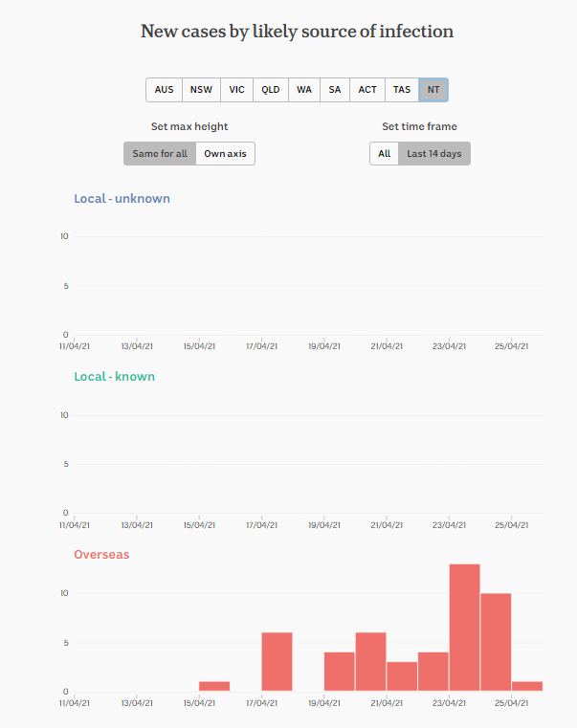Select the NSW region tab
This screenshot has width=577, height=728.
click(x=201, y=90)
